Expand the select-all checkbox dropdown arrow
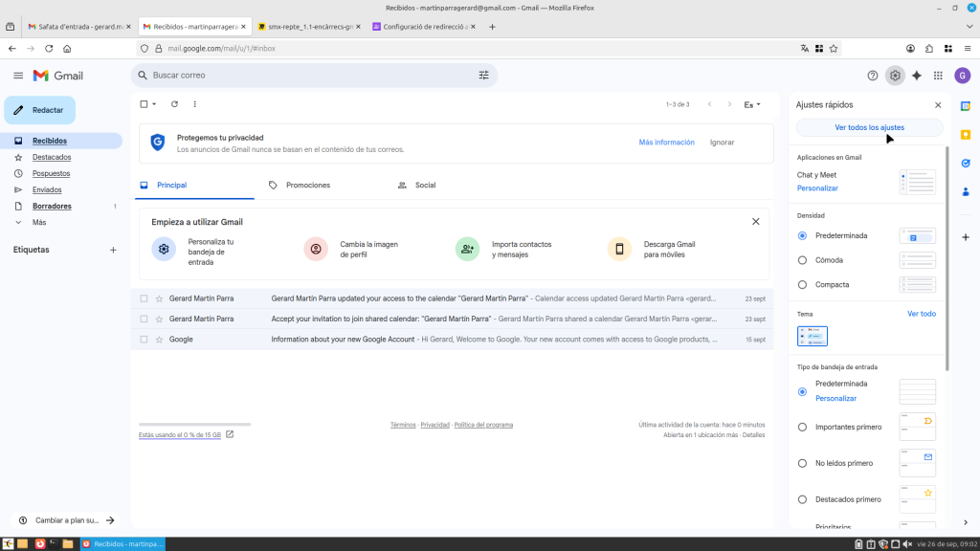Image resolution: width=980 pixels, height=551 pixels. coord(154,104)
